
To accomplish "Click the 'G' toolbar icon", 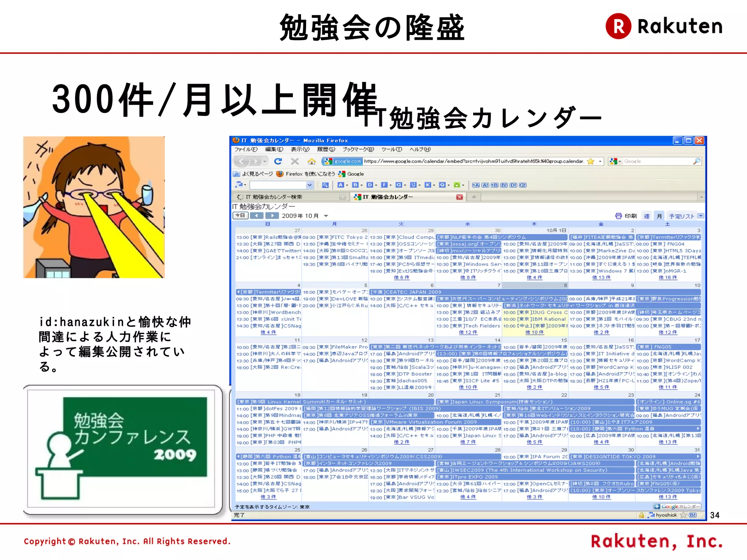I will pyautogui.click(x=399, y=185).
